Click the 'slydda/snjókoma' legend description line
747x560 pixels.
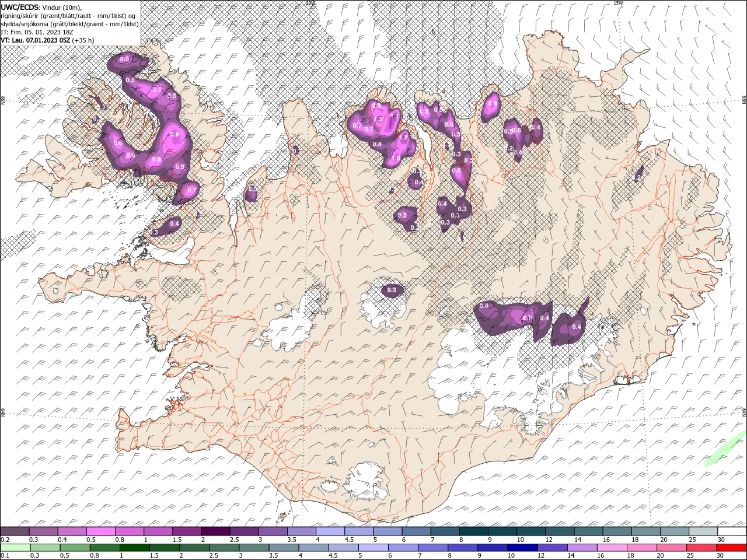[x=69, y=23]
